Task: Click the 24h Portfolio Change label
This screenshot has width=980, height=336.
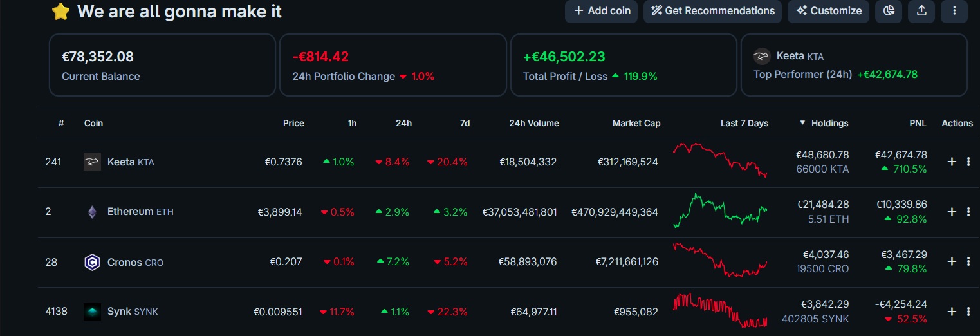Action: (344, 76)
